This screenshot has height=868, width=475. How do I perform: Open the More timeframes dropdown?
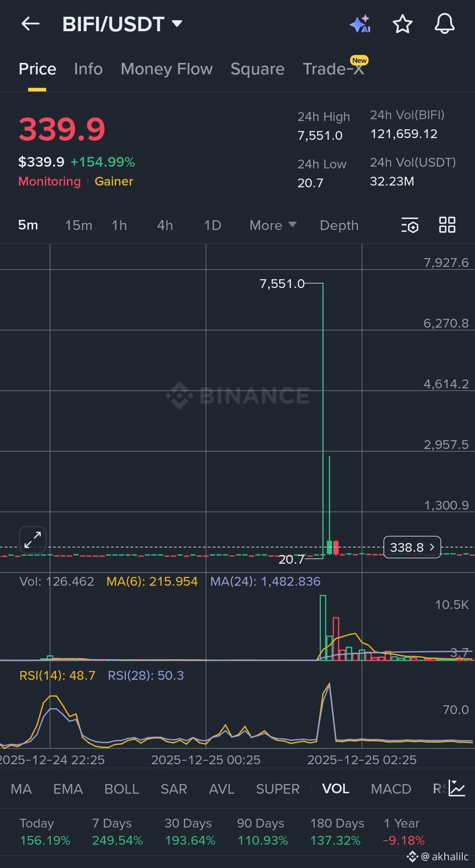pyautogui.click(x=273, y=225)
